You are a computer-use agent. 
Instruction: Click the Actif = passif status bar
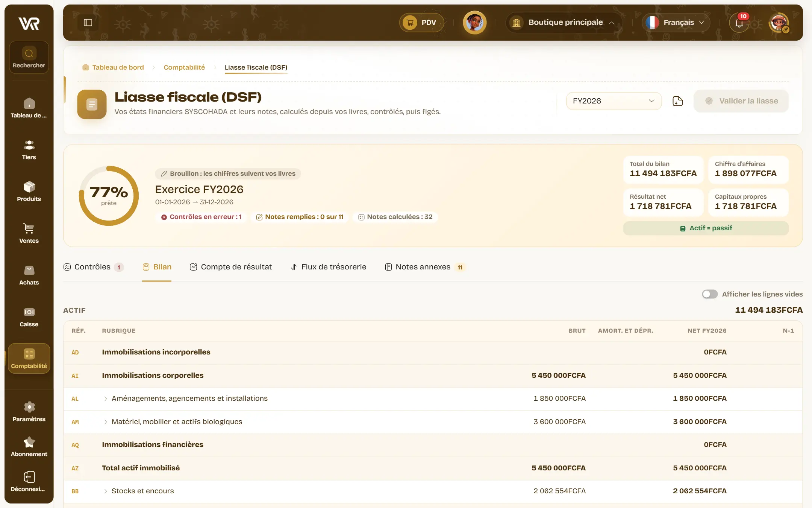[706, 228]
